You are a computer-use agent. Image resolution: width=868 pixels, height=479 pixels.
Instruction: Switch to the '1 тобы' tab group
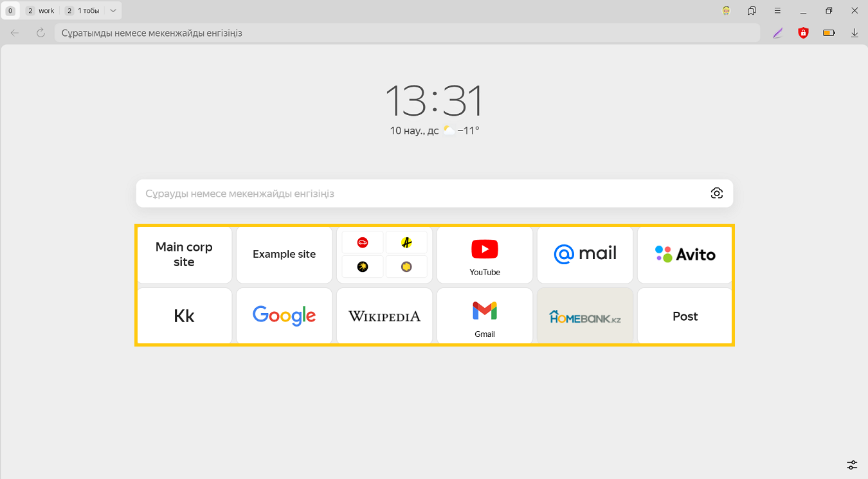(83, 11)
